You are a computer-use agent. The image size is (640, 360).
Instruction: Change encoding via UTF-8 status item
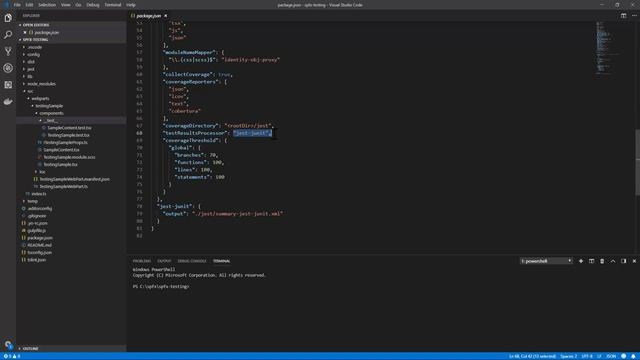click(x=587, y=356)
